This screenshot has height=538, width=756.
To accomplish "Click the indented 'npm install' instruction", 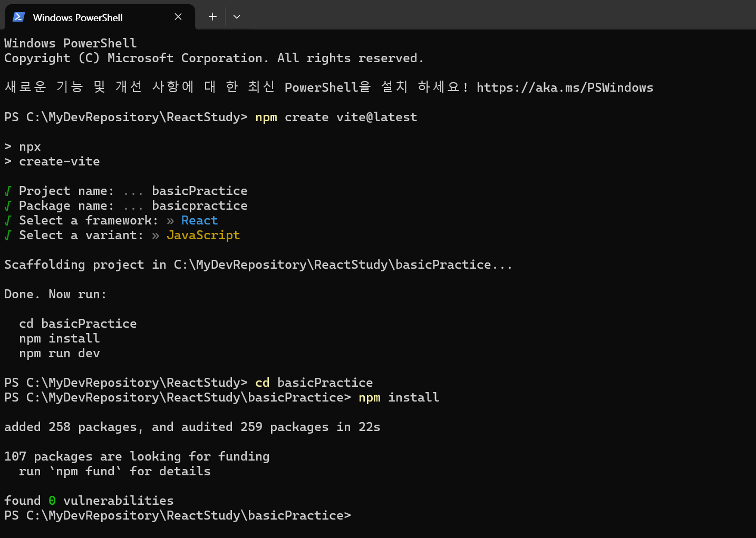I will (60, 338).
